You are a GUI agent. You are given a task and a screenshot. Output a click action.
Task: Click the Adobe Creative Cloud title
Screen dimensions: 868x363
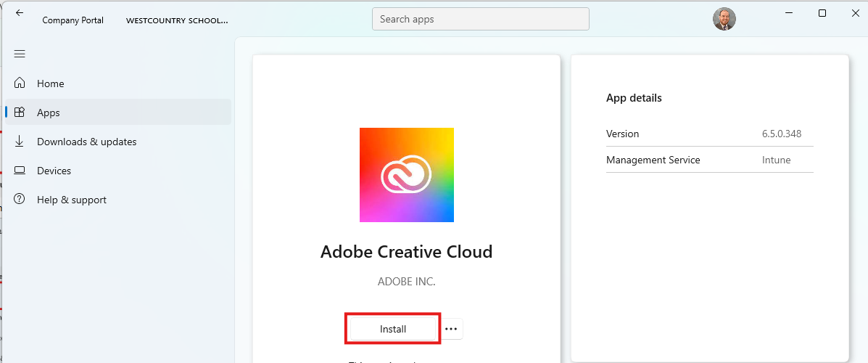[406, 252]
